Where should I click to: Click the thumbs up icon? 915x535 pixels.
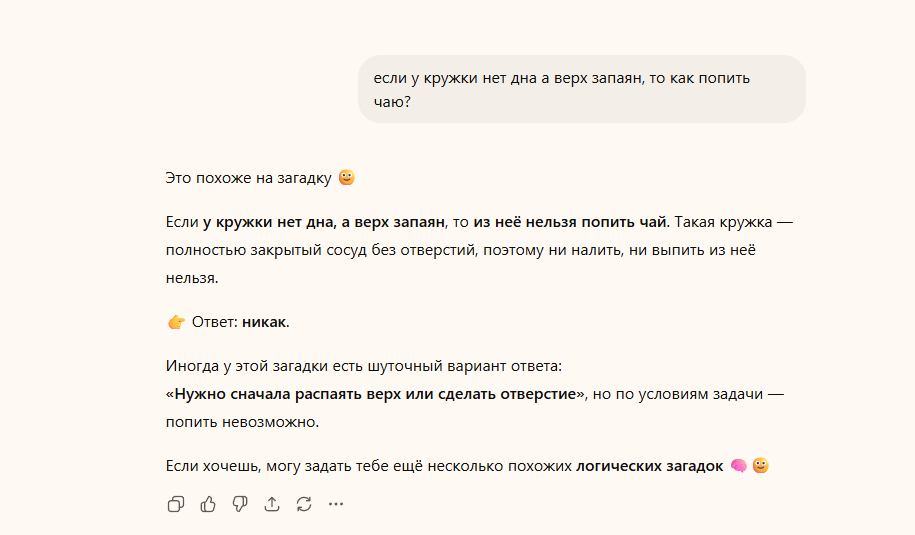click(208, 504)
